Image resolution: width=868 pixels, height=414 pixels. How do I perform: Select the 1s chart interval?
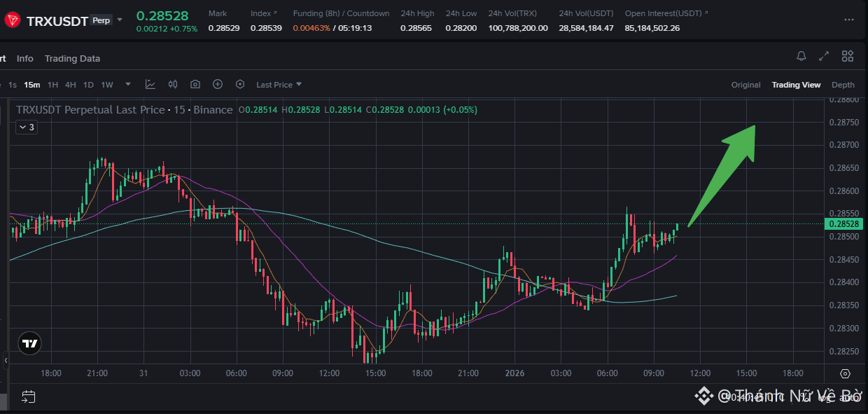coord(13,85)
